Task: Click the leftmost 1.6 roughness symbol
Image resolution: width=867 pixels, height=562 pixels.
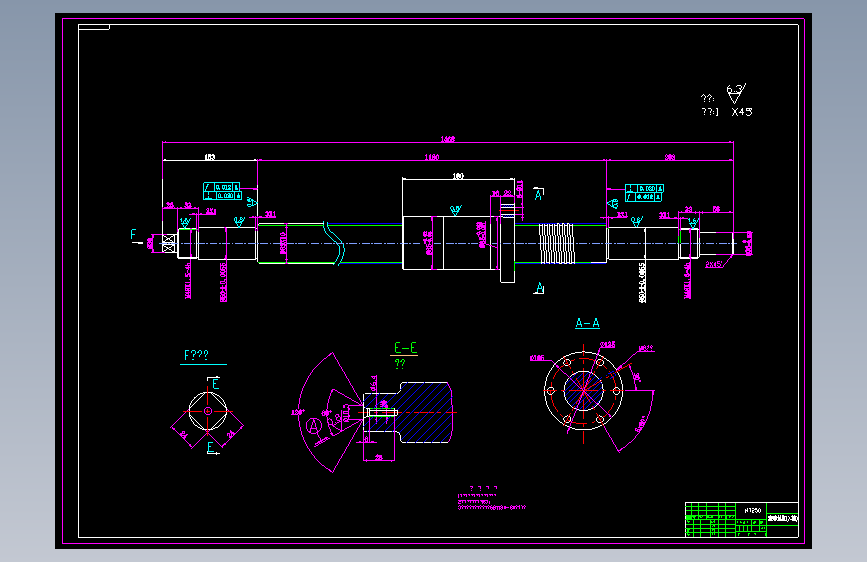Action: click(x=185, y=222)
